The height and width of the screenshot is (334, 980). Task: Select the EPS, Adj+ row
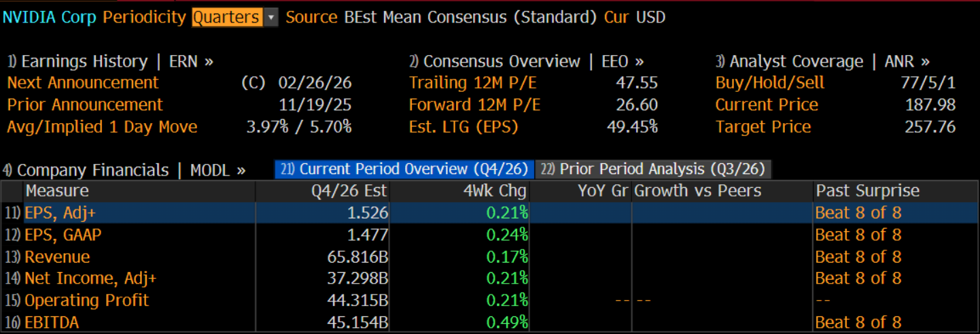(x=60, y=213)
